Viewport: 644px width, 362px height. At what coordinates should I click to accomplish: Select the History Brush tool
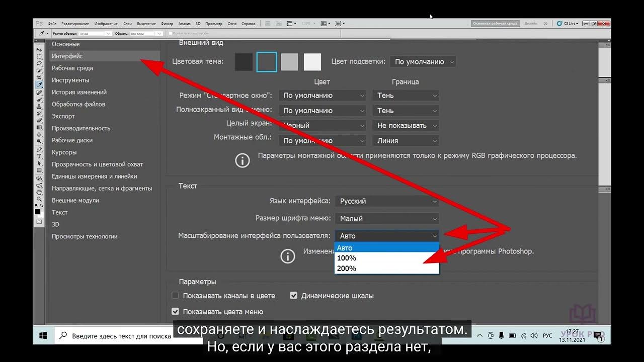(x=39, y=114)
